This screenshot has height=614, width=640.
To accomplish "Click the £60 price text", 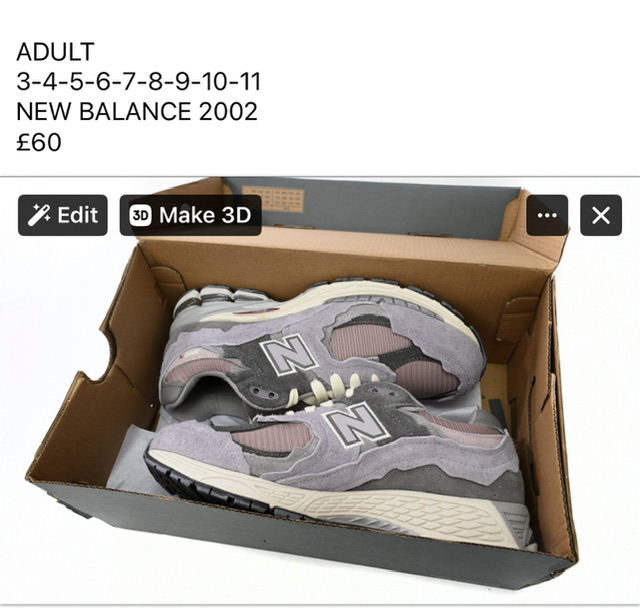I will click(39, 142).
